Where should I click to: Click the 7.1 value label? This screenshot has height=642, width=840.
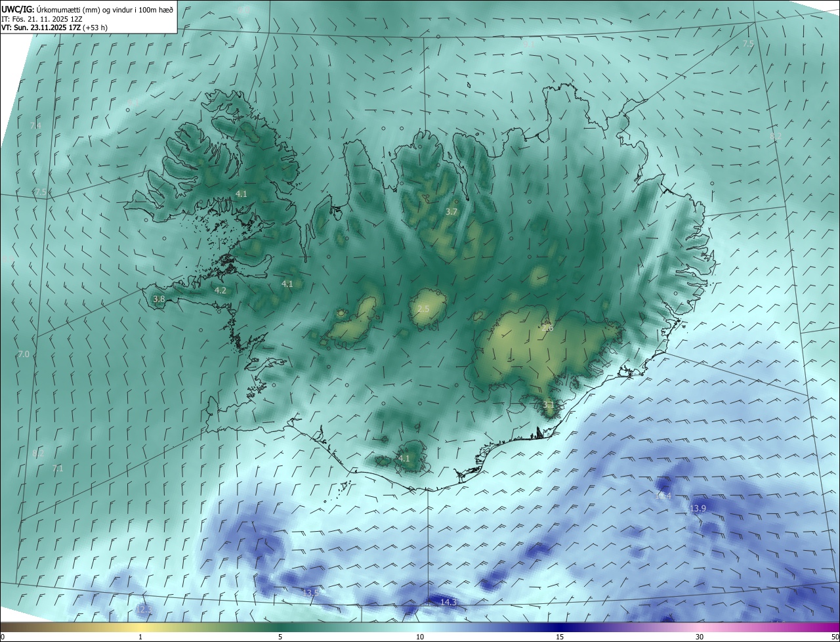tap(58, 468)
